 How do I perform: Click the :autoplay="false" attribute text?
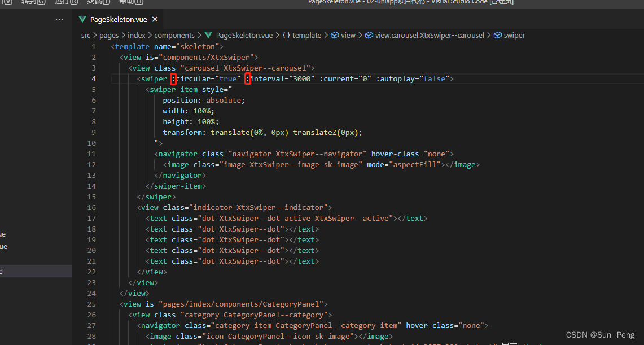413,79
